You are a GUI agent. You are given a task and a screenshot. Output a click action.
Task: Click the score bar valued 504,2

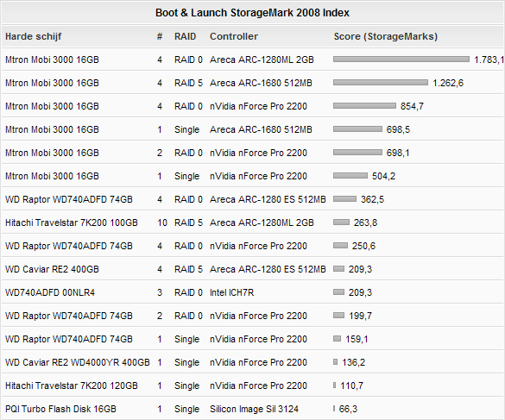350,176
